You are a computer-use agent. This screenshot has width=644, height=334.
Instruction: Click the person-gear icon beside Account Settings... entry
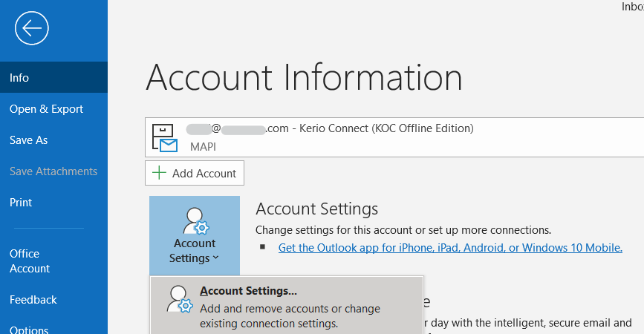[180, 299]
